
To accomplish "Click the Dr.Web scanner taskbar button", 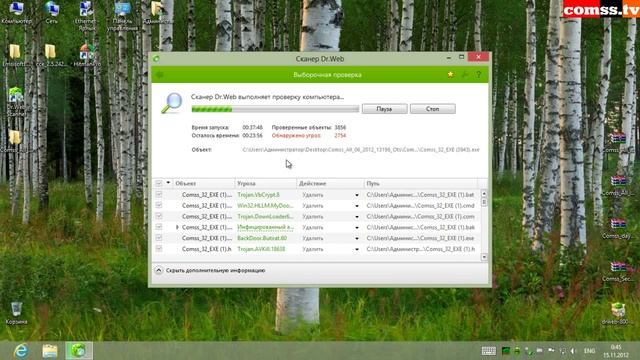I will (79, 351).
